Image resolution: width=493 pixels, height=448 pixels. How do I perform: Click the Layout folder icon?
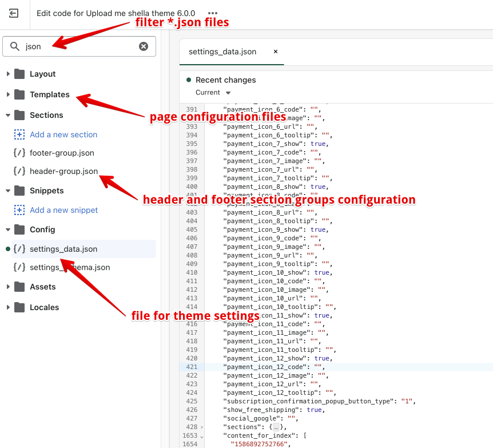(x=19, y=74)
